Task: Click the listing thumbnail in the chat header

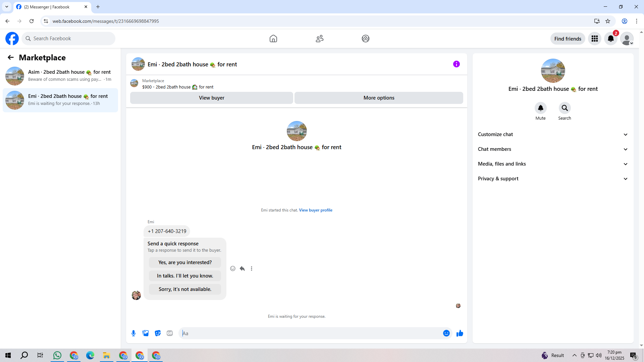Action: [138, 64]
